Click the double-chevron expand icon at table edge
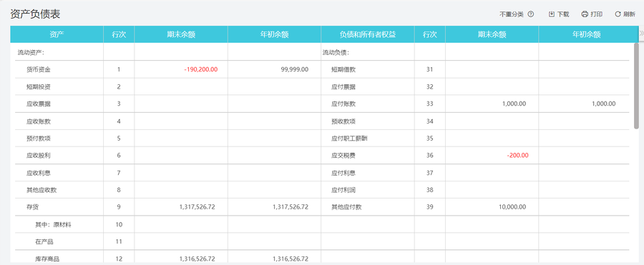644x265 pixels. (642, 34)
